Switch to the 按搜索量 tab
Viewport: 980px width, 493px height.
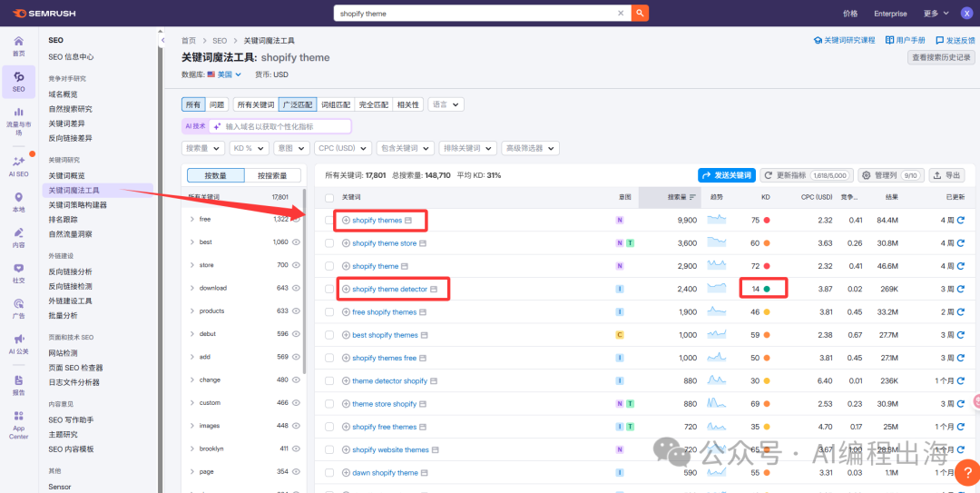click(x=272, y=176)
